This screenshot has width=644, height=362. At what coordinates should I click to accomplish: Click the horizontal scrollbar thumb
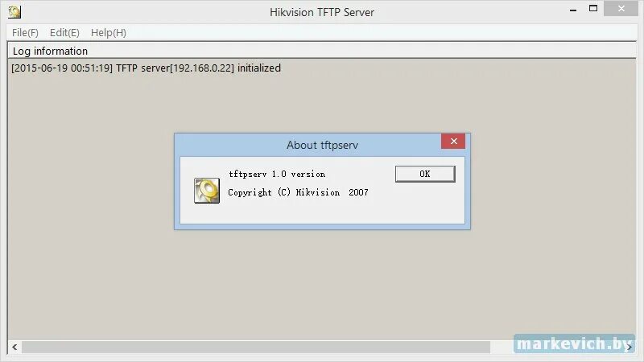click(256, 348)
